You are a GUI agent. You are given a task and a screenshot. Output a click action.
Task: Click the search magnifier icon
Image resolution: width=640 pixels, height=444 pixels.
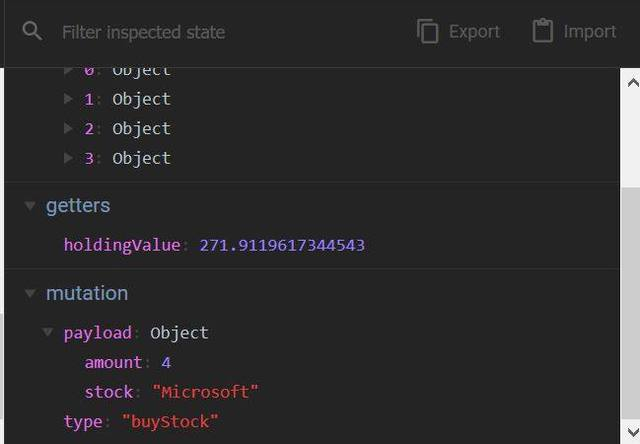coord(32,32)
